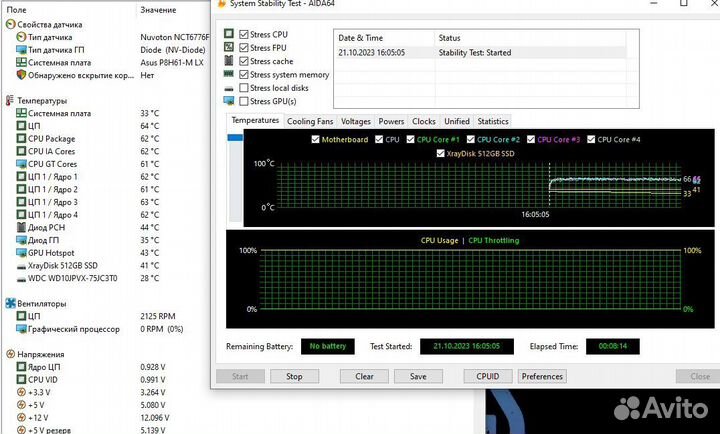
Task: Click the Stress FPU percent icon
Action: coord(229,47)
